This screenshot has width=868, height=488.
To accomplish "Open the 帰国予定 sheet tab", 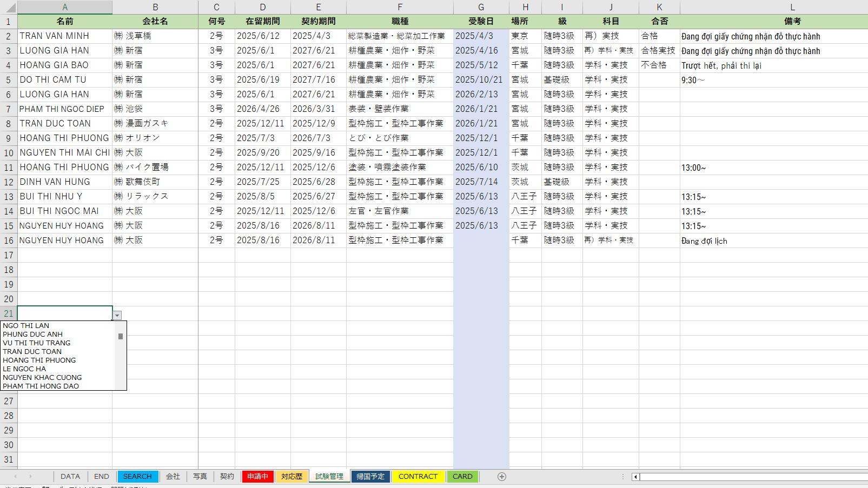I will point(370,477).
